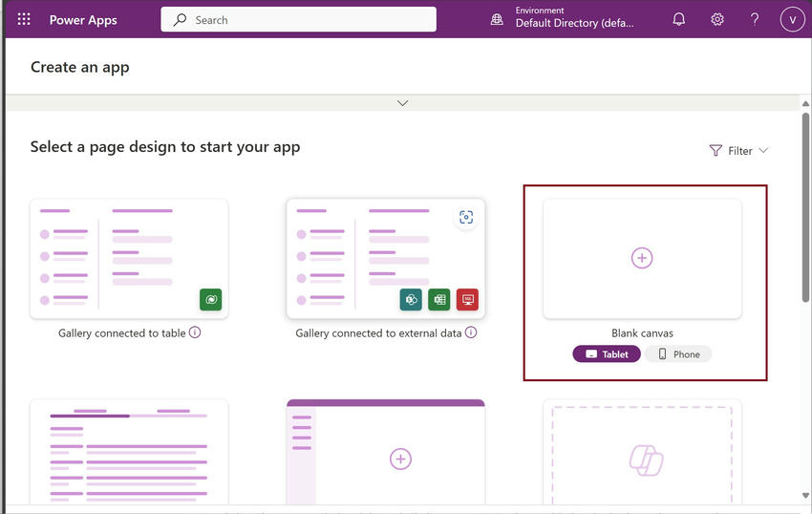
Task: Click inside the Search input field
Action: tap(298, 20)
